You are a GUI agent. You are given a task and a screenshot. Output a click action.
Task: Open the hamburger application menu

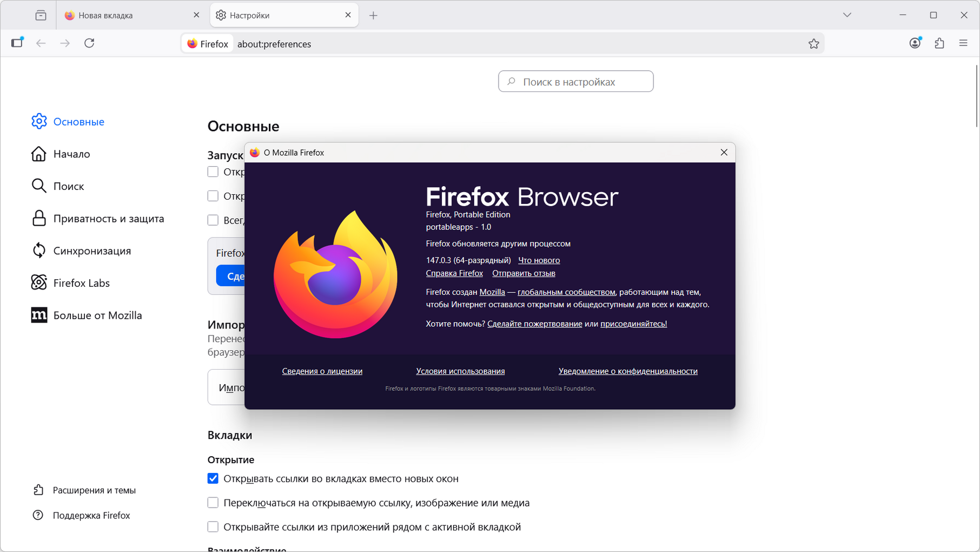(963, 43)
